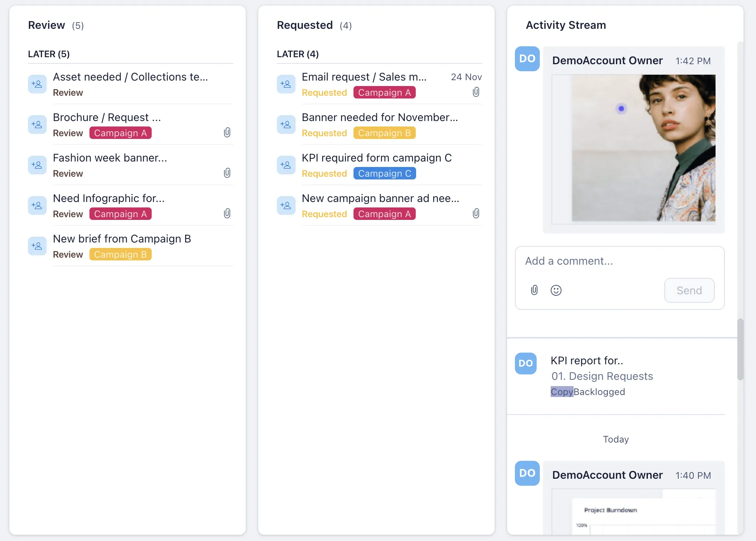Click the Activity Stream heading

click(566, 25)
